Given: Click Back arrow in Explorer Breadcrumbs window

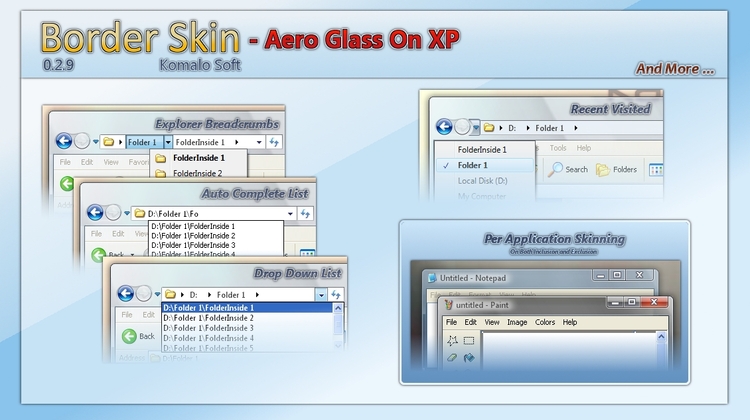Looking at the screenshot, I should pos(64,141).
